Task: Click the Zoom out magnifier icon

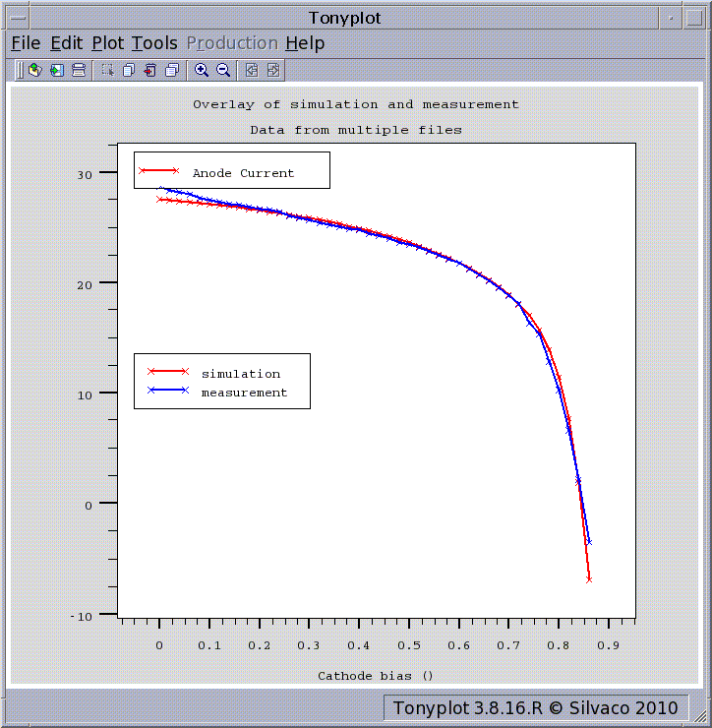Action: (x=223, y=70)
